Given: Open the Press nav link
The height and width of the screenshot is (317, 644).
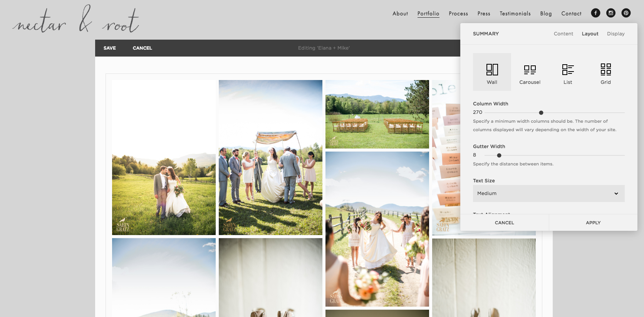Looking at the screenshot, I should (x=484, y=13).
